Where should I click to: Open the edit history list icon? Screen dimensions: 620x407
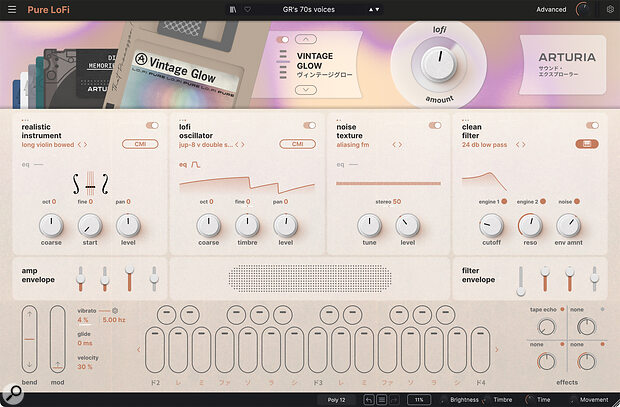click(382, 400)
